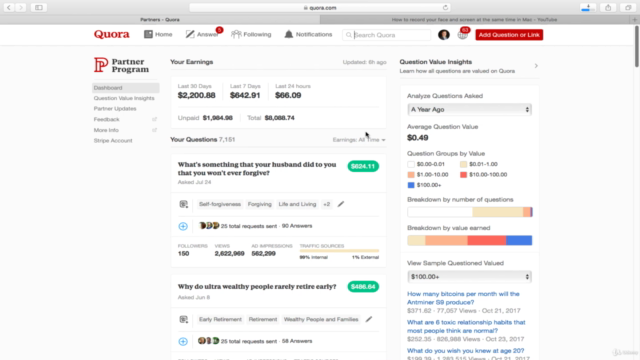This screenshot has height=360, width=640.
Task: Click the Forgiving topic tag
Action: (x=260, y=204)
